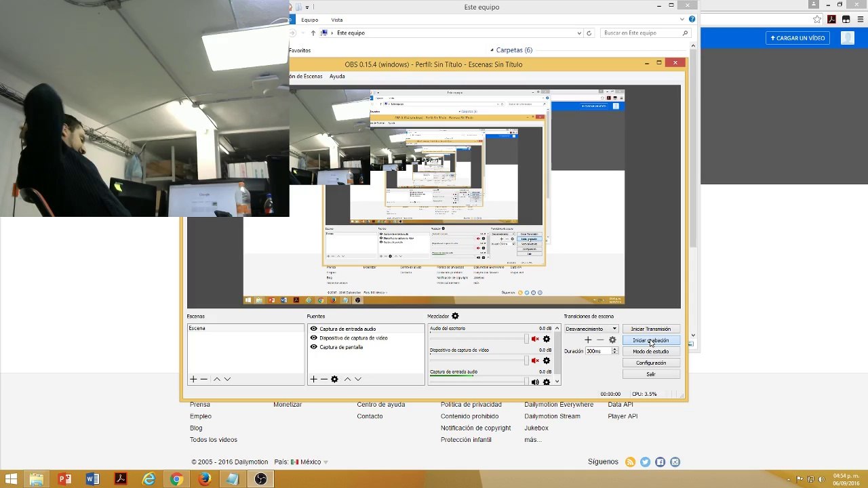Select Escena in the scenes list
868x488 pixels.
(x=245, y=329)
